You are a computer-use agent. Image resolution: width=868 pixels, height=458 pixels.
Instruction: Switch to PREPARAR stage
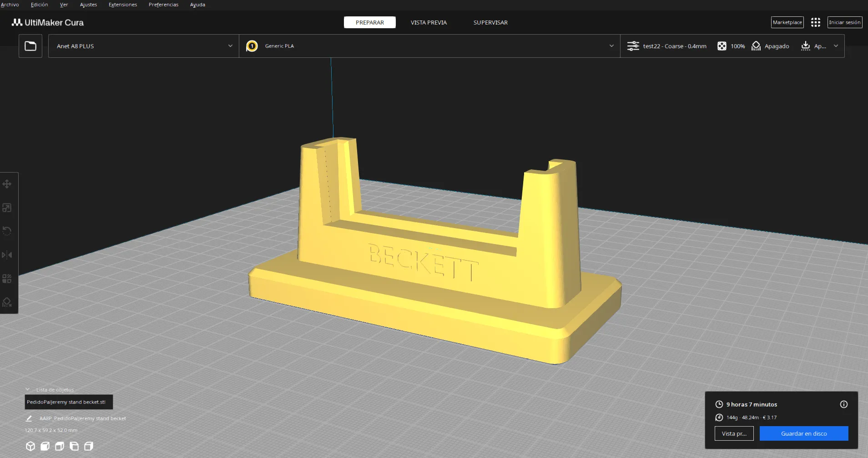tap(370, 22)
